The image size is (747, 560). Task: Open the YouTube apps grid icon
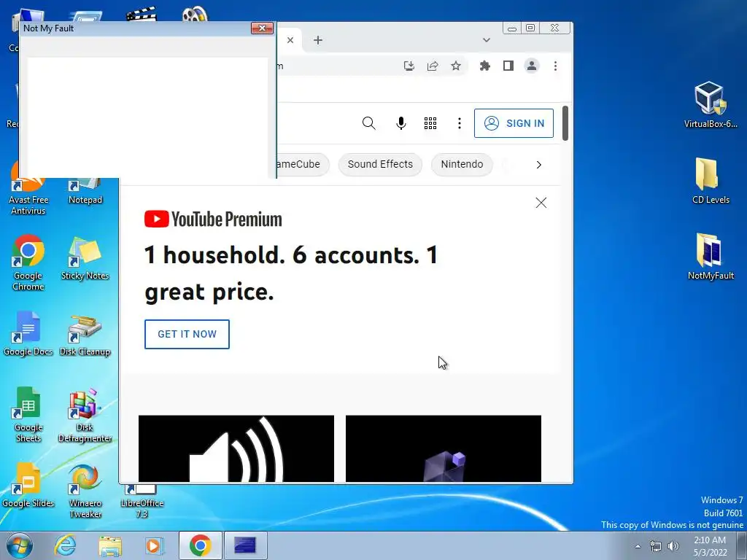point(430,123)
